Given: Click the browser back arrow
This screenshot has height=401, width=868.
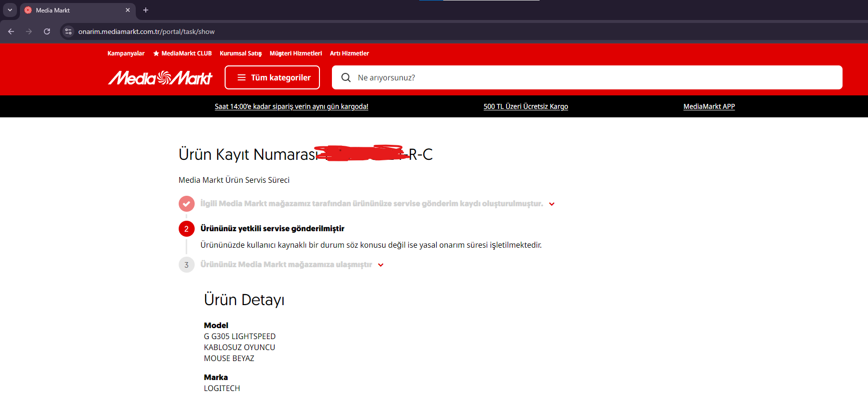Looking at the screenshot, I should coord(11,31).
